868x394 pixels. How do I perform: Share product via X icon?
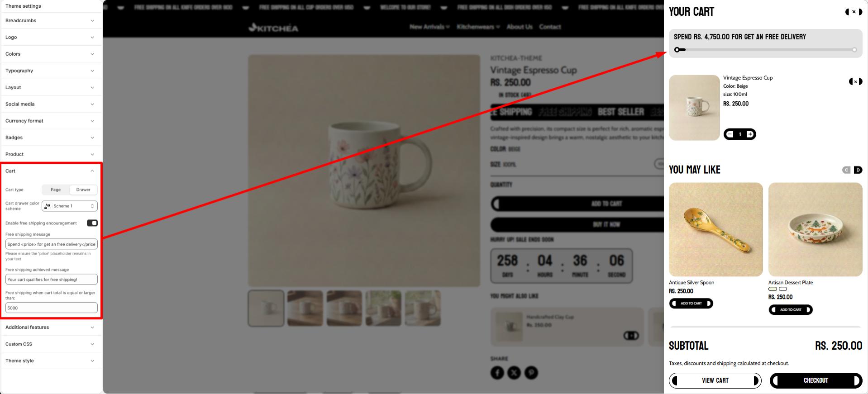(514, 373)
